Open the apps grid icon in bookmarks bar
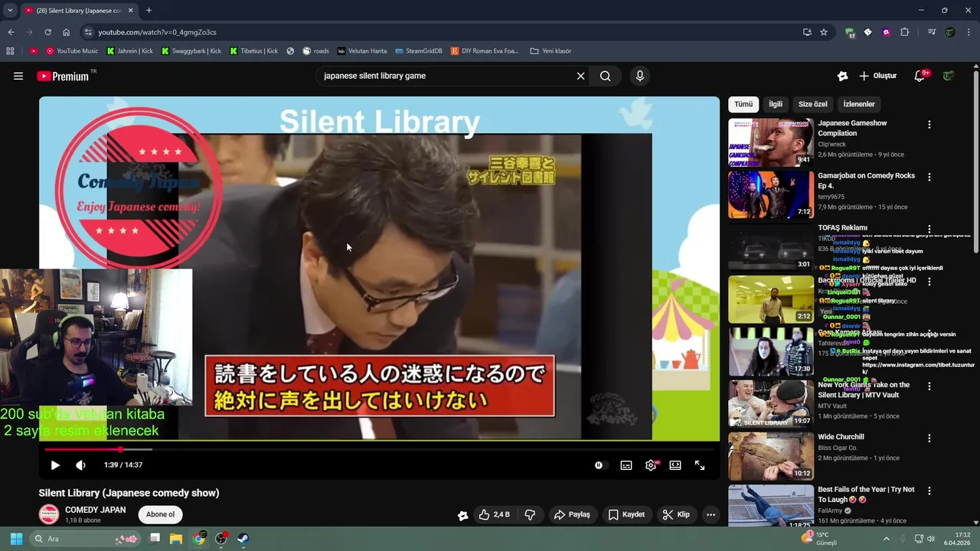 click(10, 51)
